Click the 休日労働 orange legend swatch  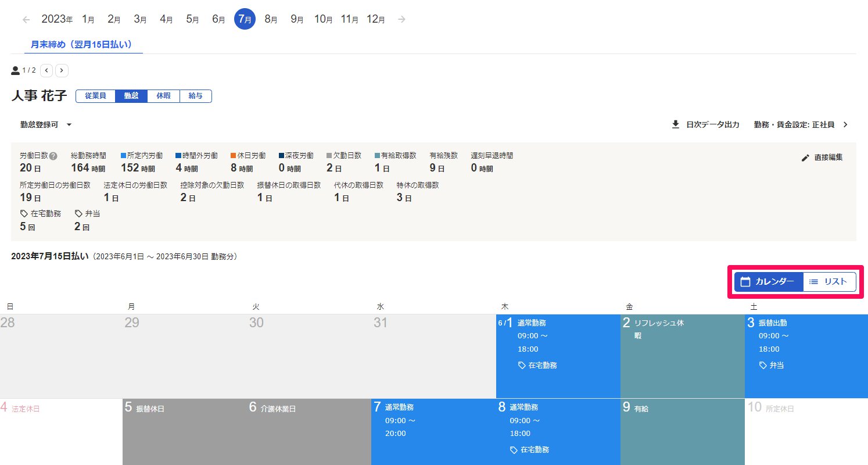(x=233, y=156)
